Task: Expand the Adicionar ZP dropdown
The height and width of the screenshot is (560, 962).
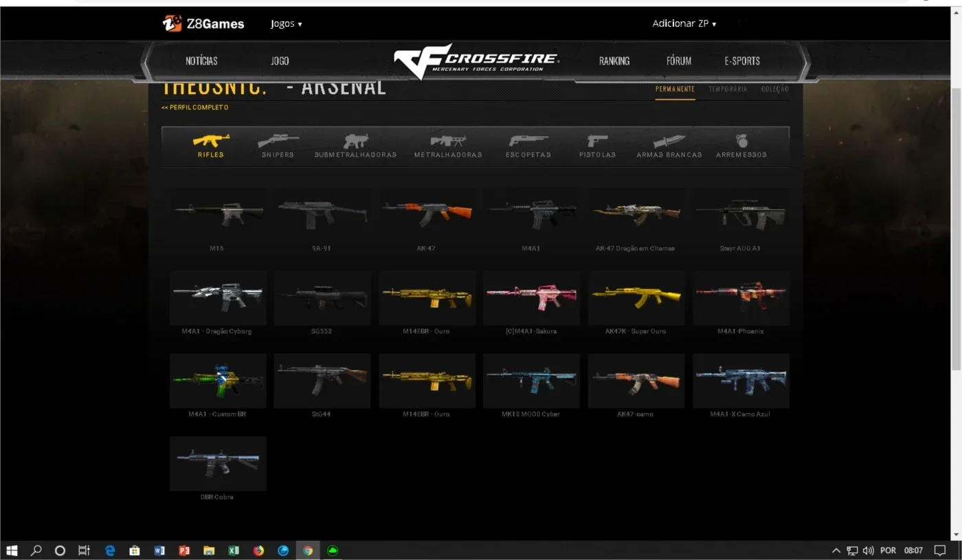Action: 684,23
